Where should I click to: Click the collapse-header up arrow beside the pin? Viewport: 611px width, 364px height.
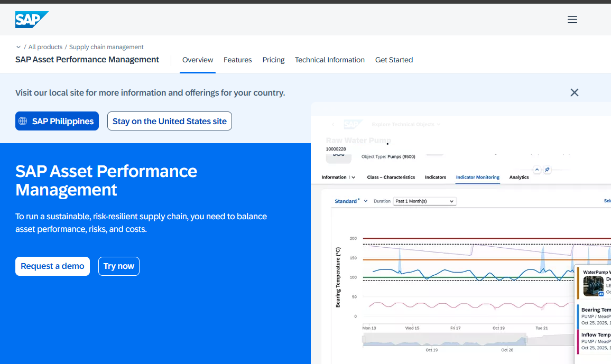point(537,170)
